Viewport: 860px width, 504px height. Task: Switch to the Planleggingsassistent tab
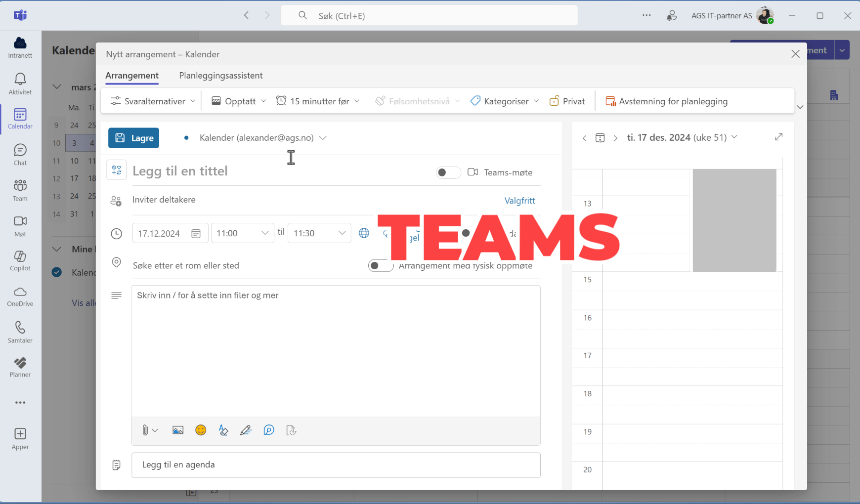point(221,76)
